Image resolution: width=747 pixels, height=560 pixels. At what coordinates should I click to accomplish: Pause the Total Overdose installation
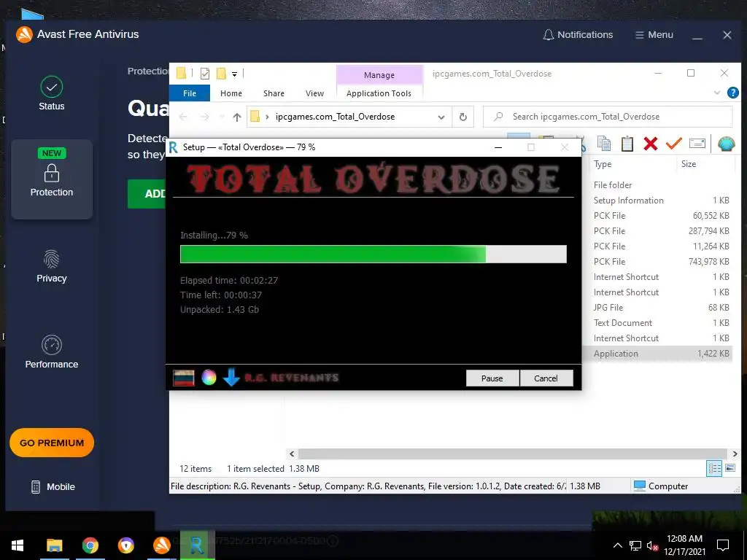click(x=492, y=378)
